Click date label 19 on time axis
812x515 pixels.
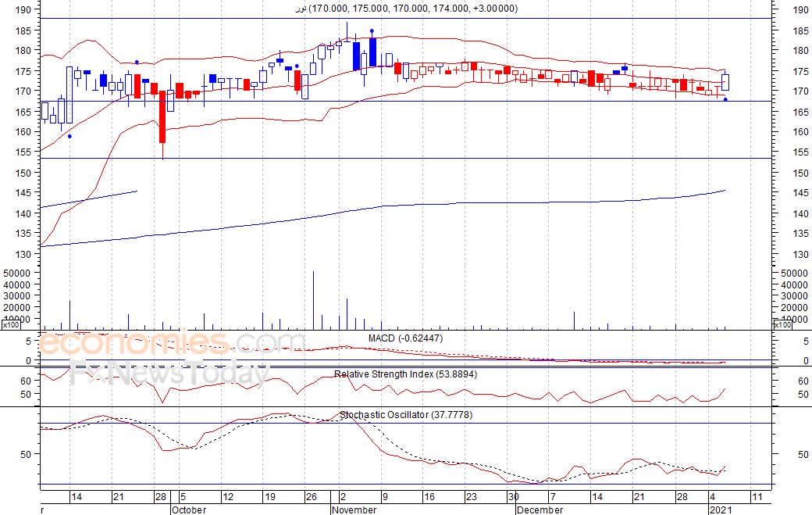click(x=270, y=497)
